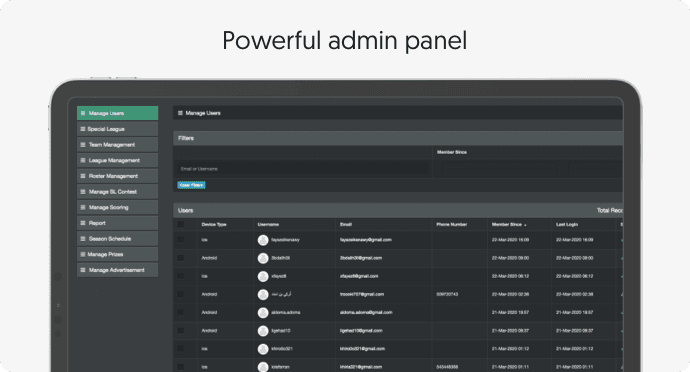Tick the select-all checkbox in Users header

(x=180, y=225)
